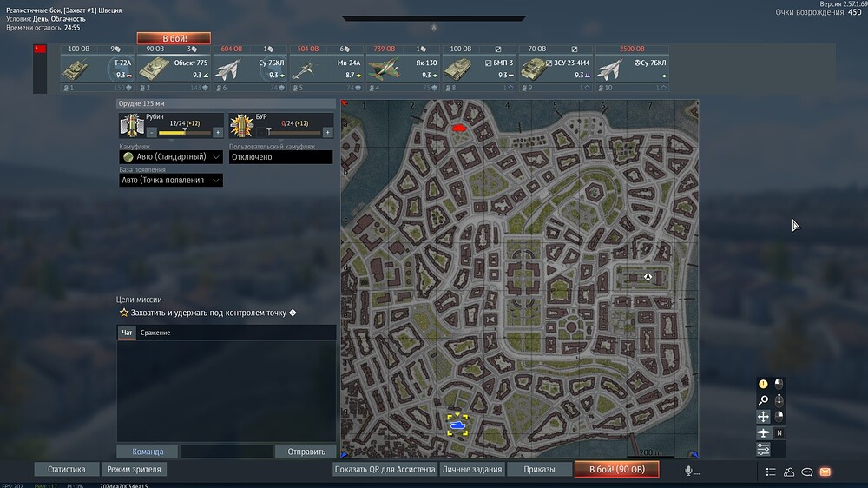868x488 pixels.
Task: Increase Рубин ammo count with plus
Action: (x=218, y=132)
